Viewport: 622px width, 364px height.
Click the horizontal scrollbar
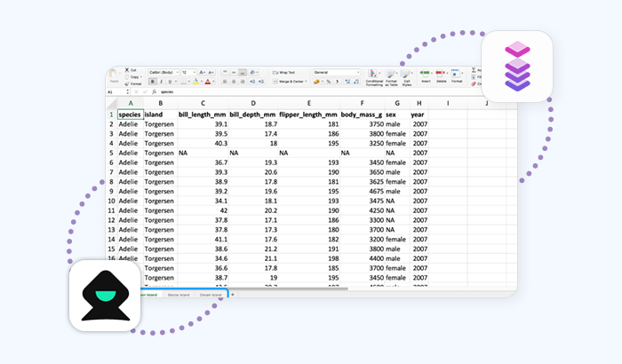pos(289,289)
